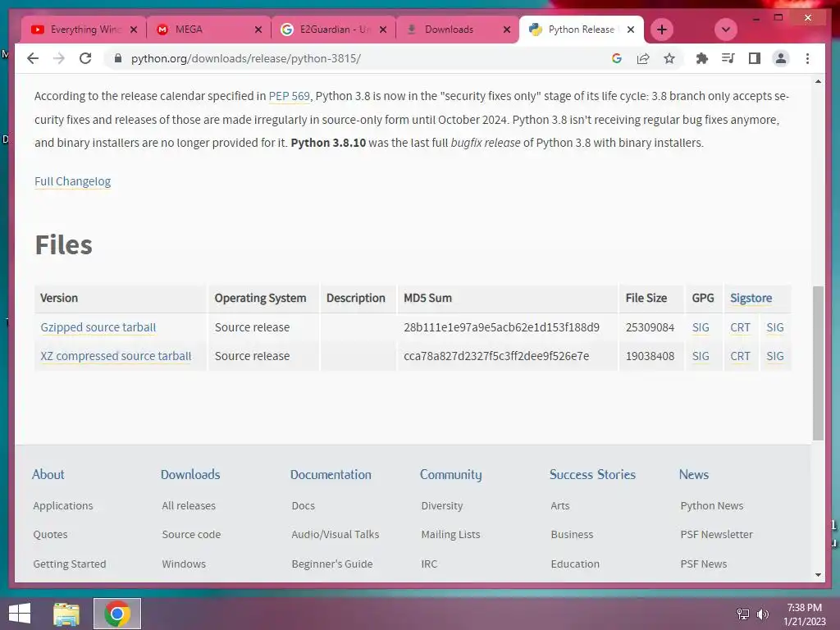Open Sigstore CRT for Gzipped tarball
Screen dimensions: 840x630
coord(741,327)
